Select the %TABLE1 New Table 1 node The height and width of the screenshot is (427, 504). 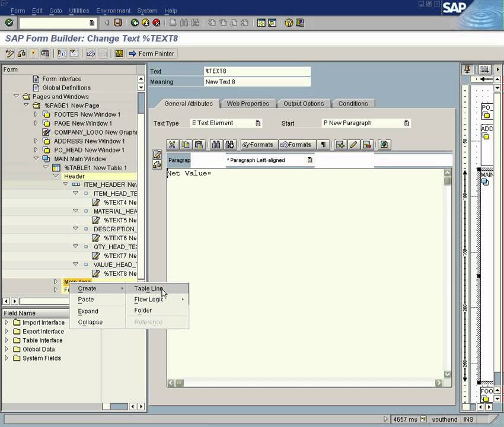(x=95, y=168)
